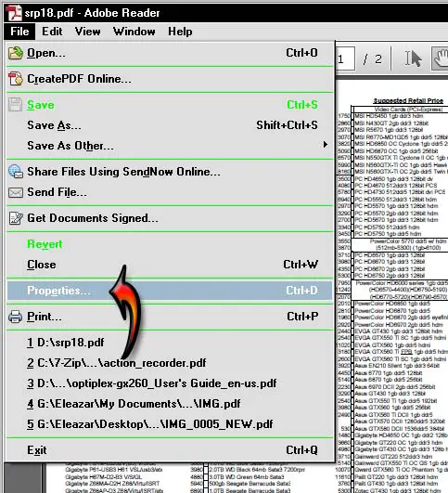The width and height of the screenshot is (448, 493).
Task: Open the View menu
Action: point(87,32)
